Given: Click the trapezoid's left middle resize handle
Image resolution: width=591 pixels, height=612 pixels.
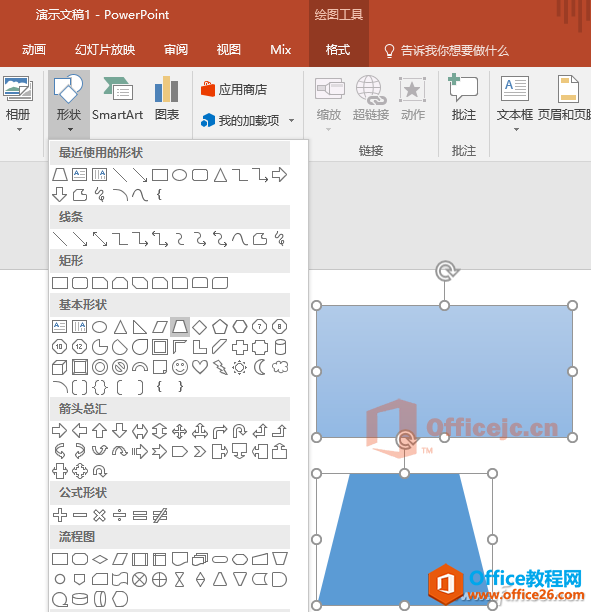Looking at the screenshot, I should [x=317, y=539].
